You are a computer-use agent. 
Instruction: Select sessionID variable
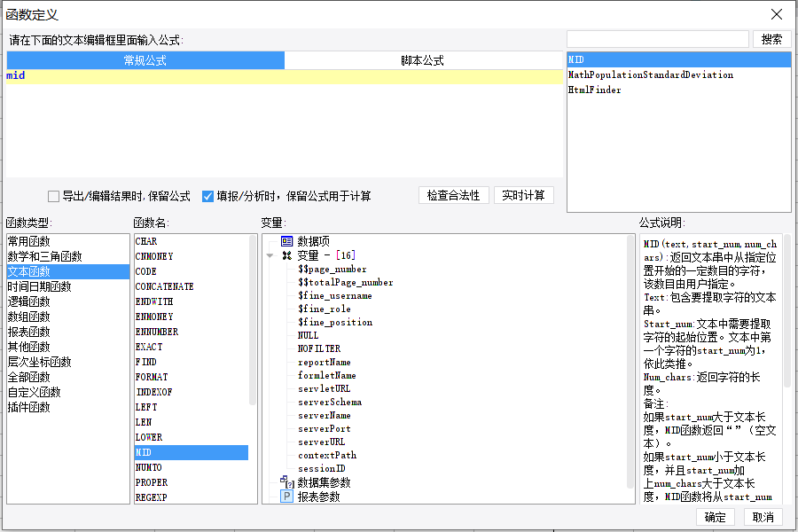tap(322, 468)
